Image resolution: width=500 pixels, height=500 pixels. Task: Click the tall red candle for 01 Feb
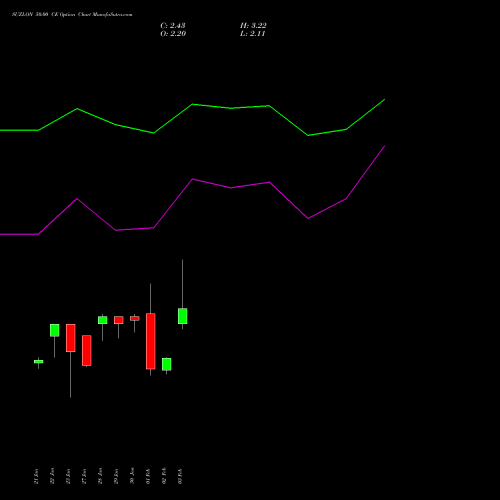pos(150,341)
